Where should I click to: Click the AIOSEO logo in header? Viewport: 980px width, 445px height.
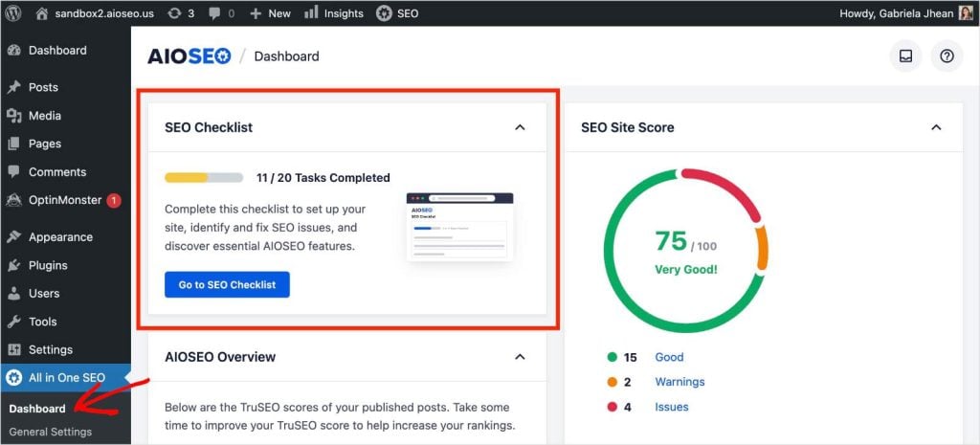(x=189, y=56)
